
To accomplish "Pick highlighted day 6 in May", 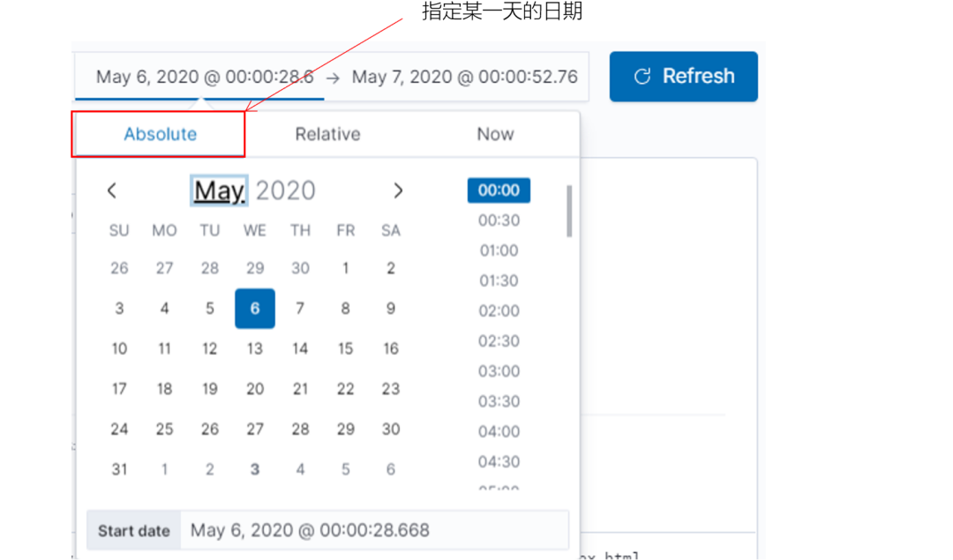I will click(x=255, y=309).
